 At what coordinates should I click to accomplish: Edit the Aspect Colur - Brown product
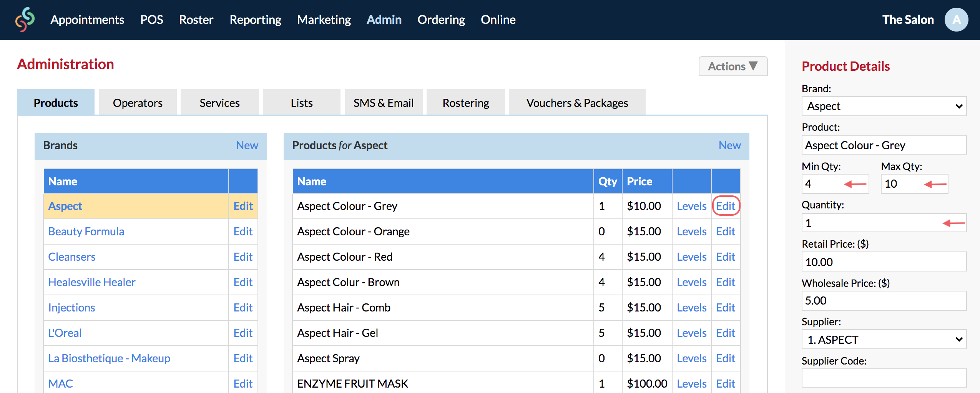pyautogui.click(x=726, y=282)
